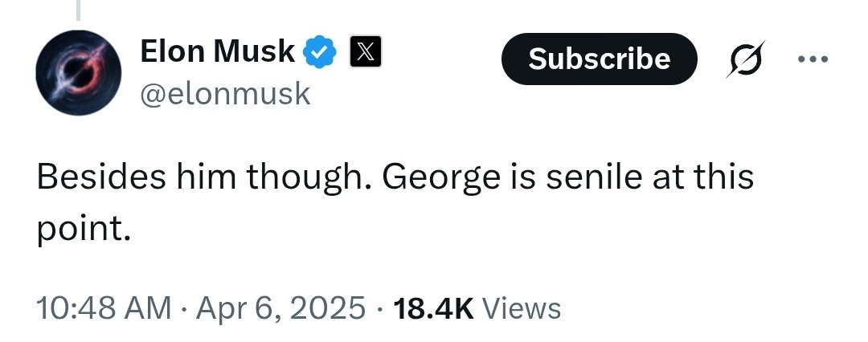The height and width of the screenshot is (342, 868).
Task: Open Elon Musk's profile avatar picture
Action: click(x=79, y=72)
